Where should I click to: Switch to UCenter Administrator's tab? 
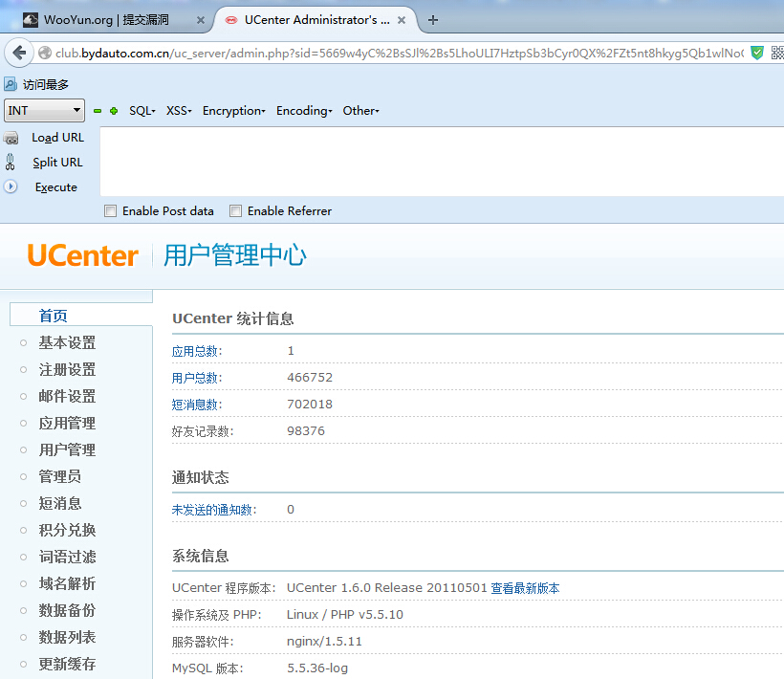coord(316,20)
